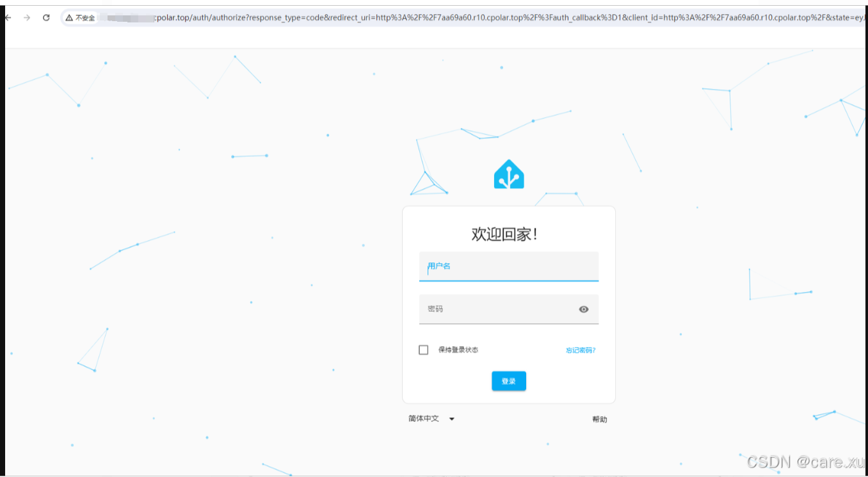Click the Home Assistant house logo
The image size is (868, 477).
[509, 174]
